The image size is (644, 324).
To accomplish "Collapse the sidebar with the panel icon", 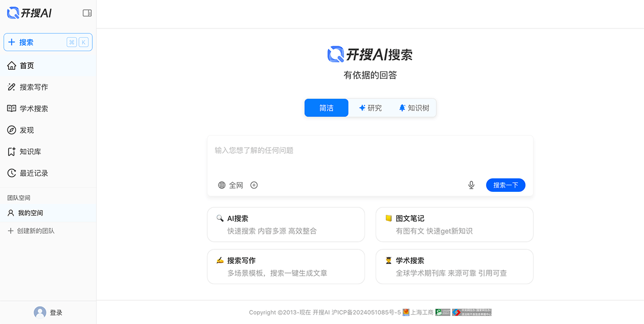I will coord(87,13).
